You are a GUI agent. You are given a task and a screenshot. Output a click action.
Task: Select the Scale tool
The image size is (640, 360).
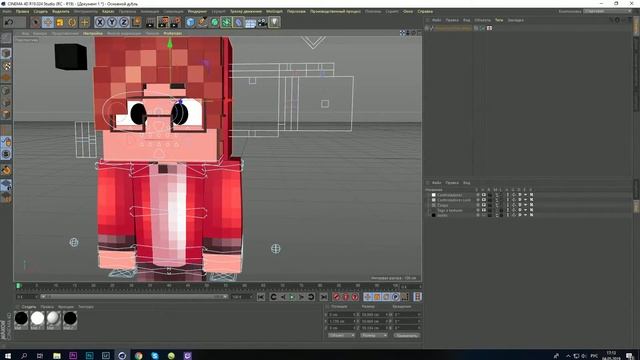pos(60,22)
